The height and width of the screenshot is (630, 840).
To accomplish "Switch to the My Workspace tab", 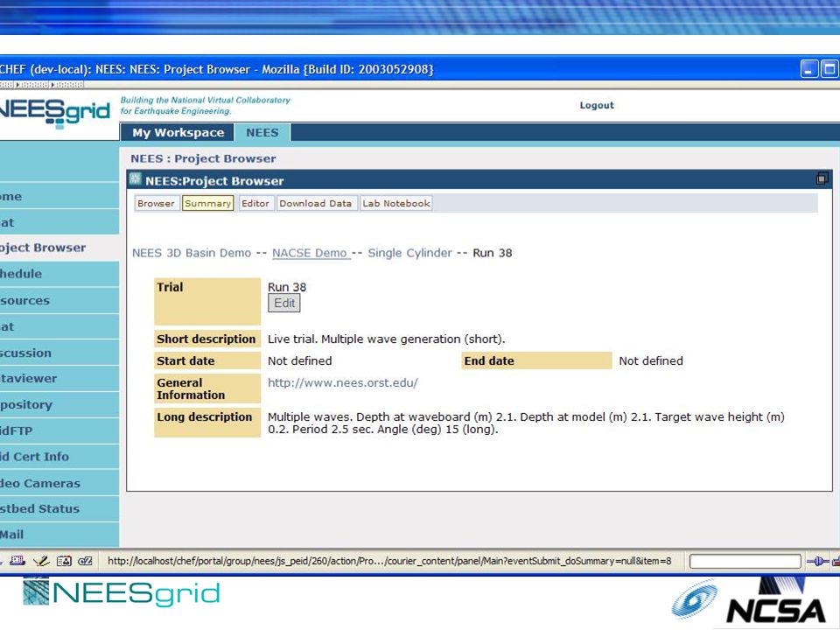I will tap(178, 132).
